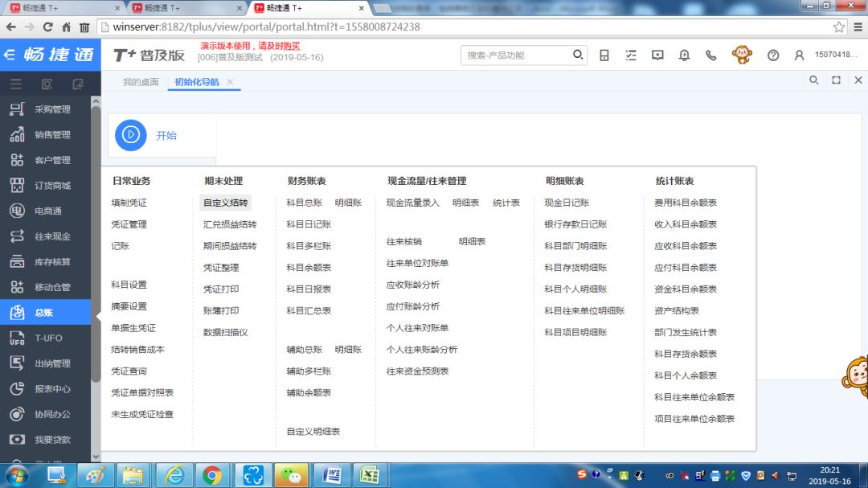
Task: Open the help question mark icon
Action: [773, 55]
